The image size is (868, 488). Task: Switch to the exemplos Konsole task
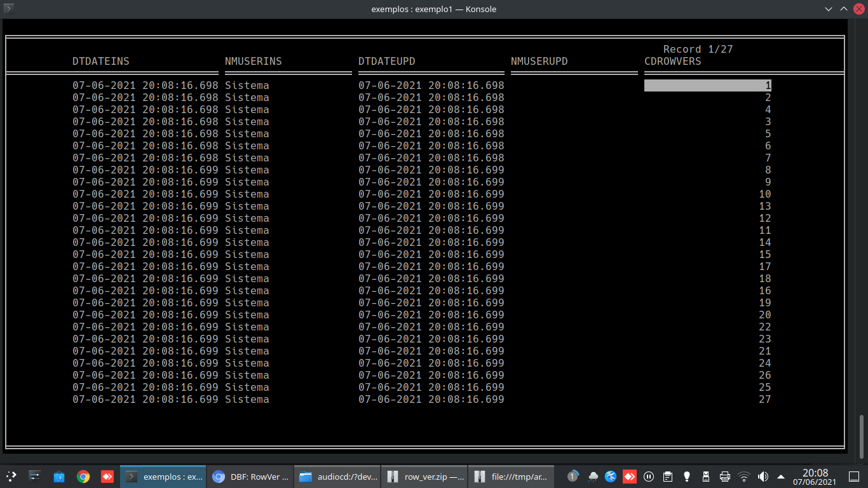coord(163,476)
